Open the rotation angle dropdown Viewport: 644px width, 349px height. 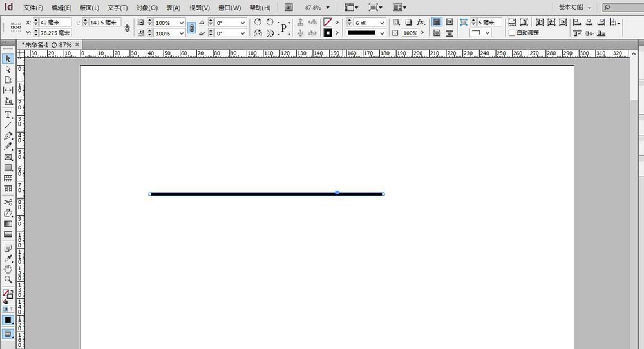(x=242, y=23)
